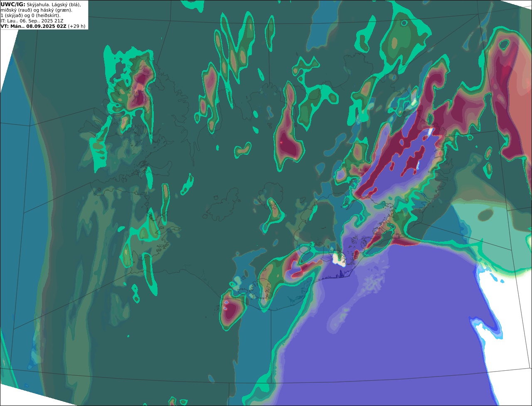The width and height of the screenshot is (532, 406).
Task: Click the "0 (heiðskírt)." legend text
Action: (x=45, y=15)
